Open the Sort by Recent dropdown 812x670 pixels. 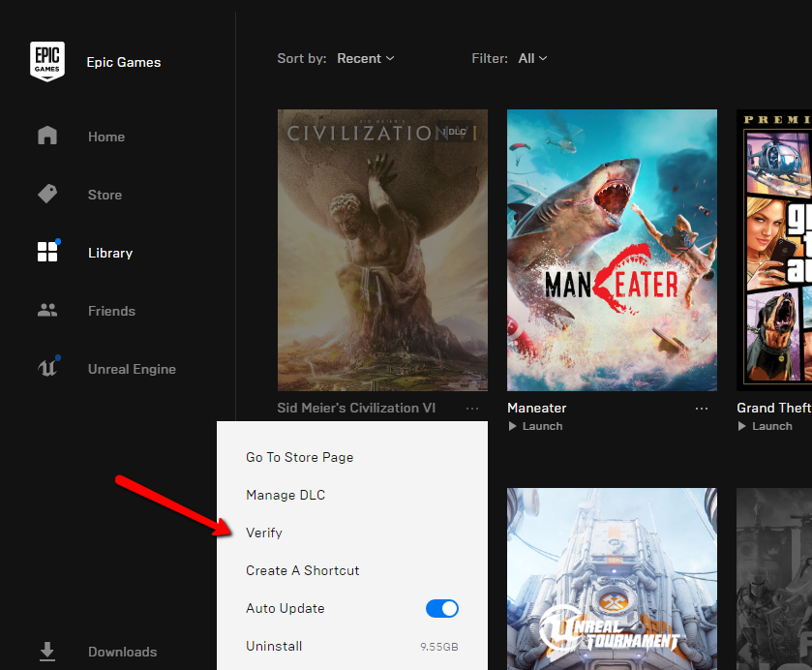pyautogui.click(x=366, y=58)
